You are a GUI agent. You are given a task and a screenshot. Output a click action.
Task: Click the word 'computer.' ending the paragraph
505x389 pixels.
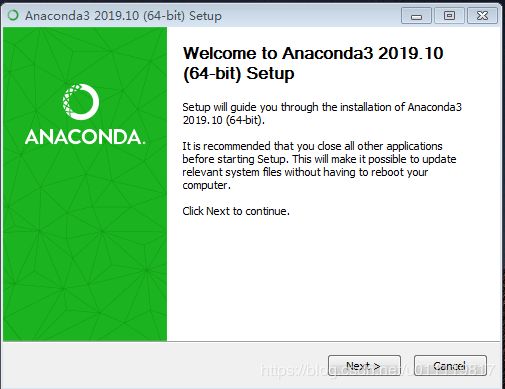click(206, 185)
